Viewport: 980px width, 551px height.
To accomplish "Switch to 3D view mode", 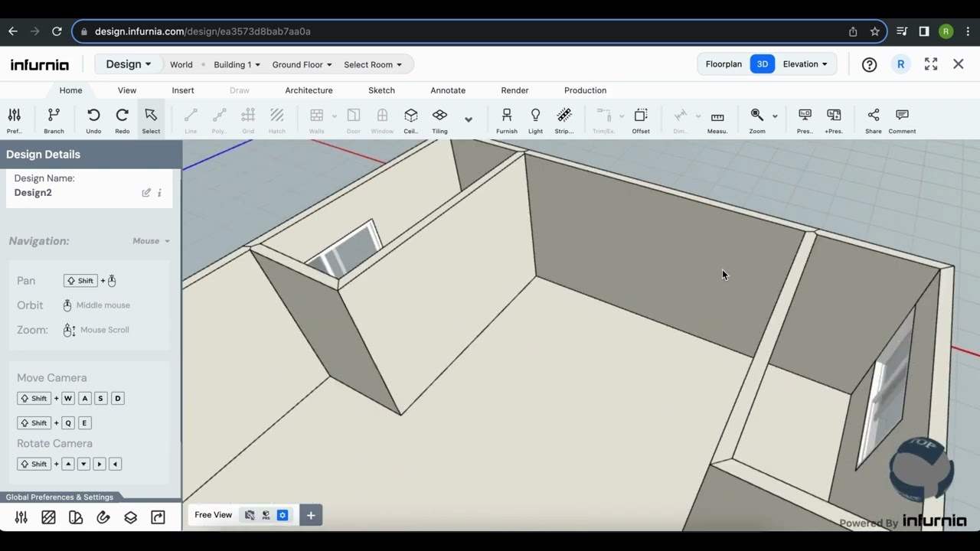I will coord(763,64).
